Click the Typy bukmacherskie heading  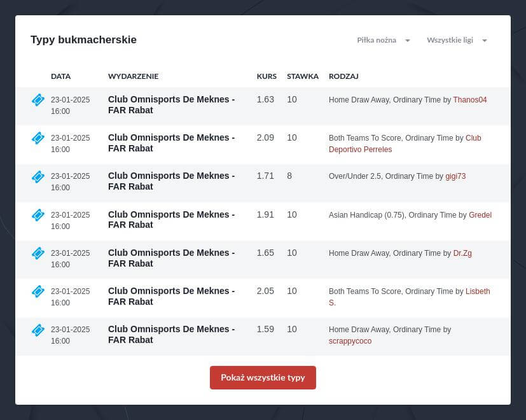coord(83,39)
